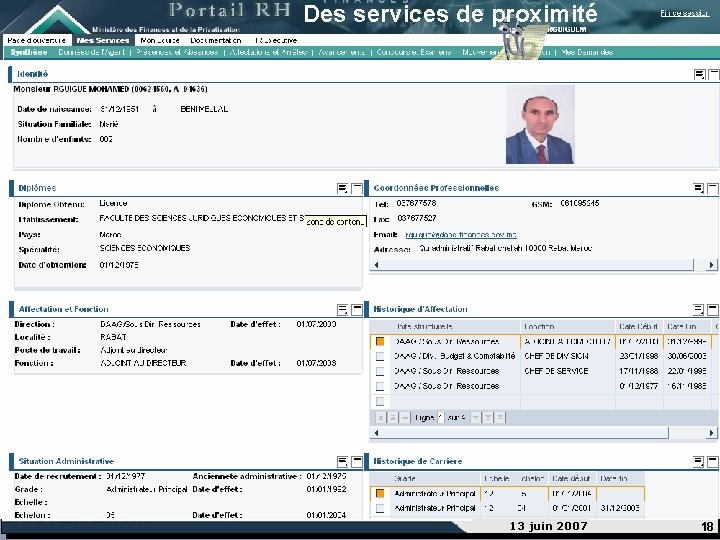Open Attestations et Arrêtés sub-tab
This screenshot has height=540, width=720.
click(x=268, y=52)
